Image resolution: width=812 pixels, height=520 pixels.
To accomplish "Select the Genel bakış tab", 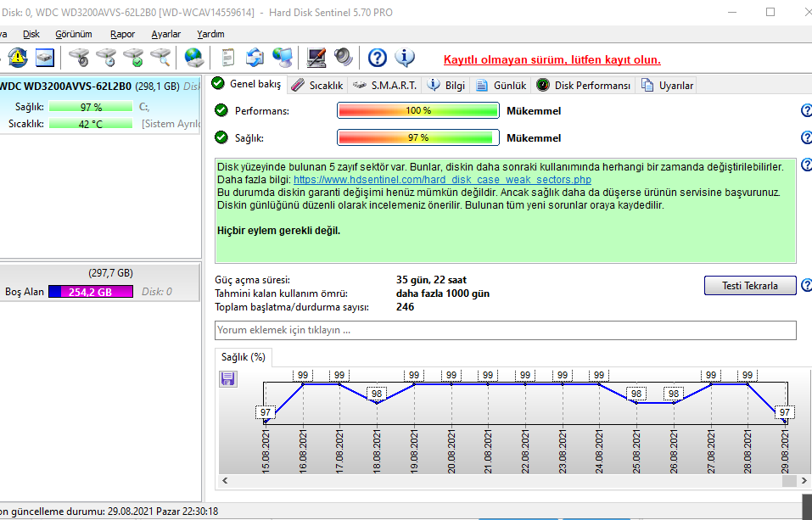I will 247,84.
